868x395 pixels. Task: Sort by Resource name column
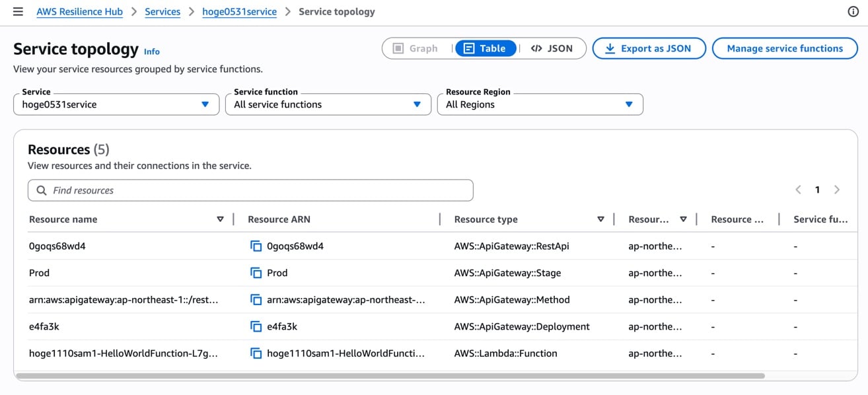pyautogui.click(x=220, y=219)
